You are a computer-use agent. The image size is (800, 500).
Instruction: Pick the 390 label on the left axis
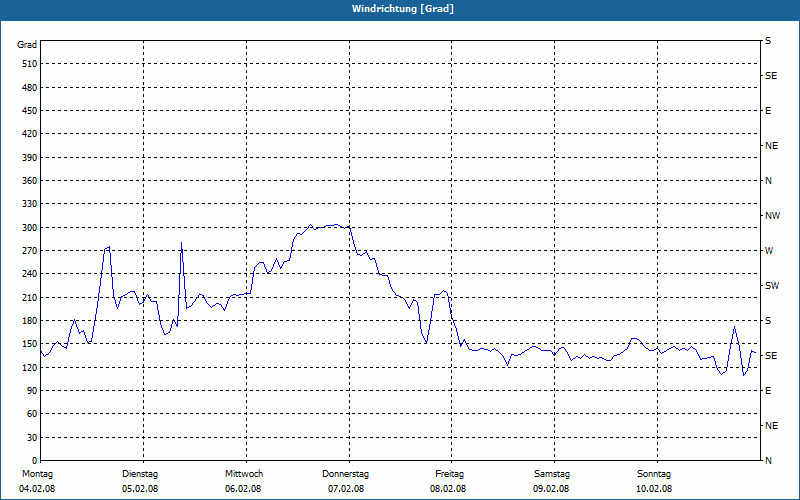tap(30, 157)
